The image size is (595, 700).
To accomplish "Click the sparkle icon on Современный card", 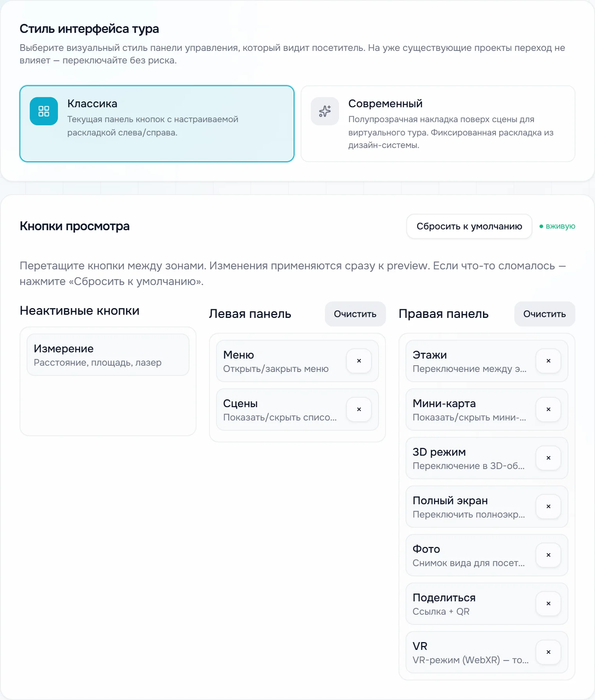I will click(x=325, y=111).
